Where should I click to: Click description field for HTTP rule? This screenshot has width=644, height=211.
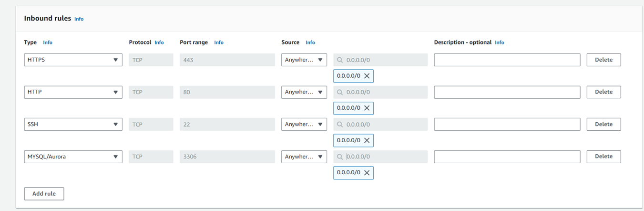(x=507, y=92)
